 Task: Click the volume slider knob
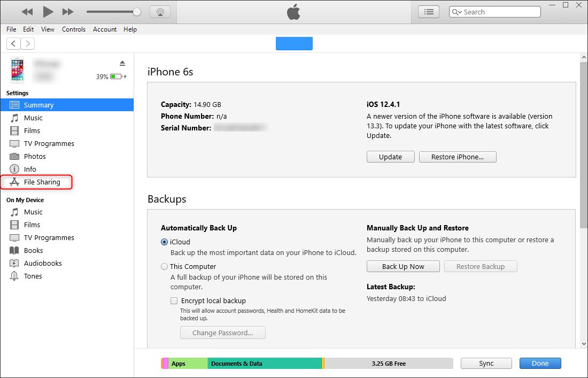[137, 12]
